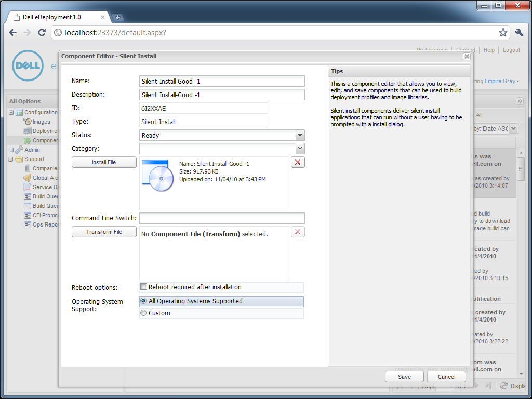This screenshot has height=399, width=532.
Task: Click the Type field showing Silent Install
Action: (204, 122)
